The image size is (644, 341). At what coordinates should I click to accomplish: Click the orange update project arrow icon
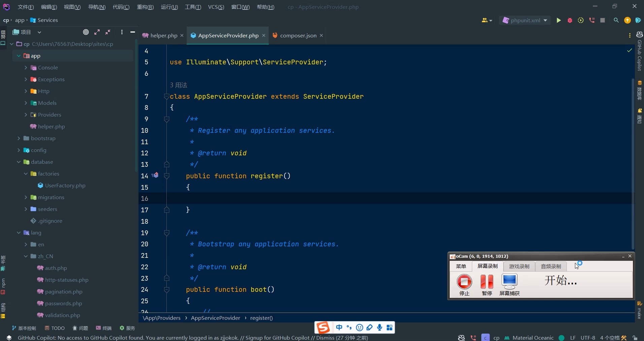627,20
